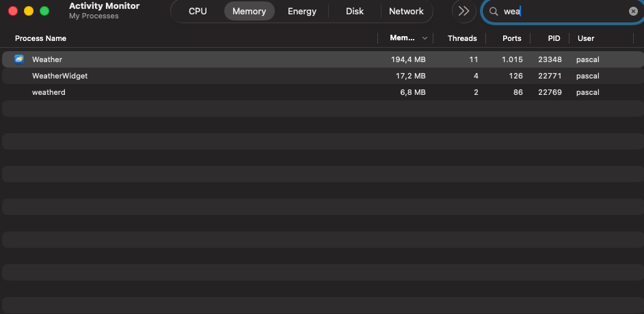Select the weatherd process row
Viewport: 644px width, 314px height.
coord(323,92)
